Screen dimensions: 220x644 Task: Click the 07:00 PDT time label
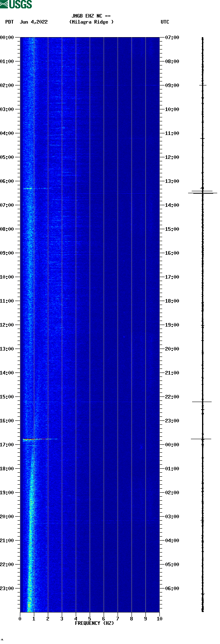pos(7,205)
